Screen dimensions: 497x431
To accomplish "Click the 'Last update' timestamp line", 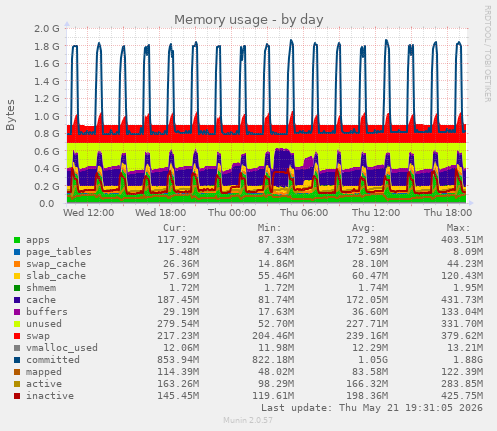I will click(372, 408).
